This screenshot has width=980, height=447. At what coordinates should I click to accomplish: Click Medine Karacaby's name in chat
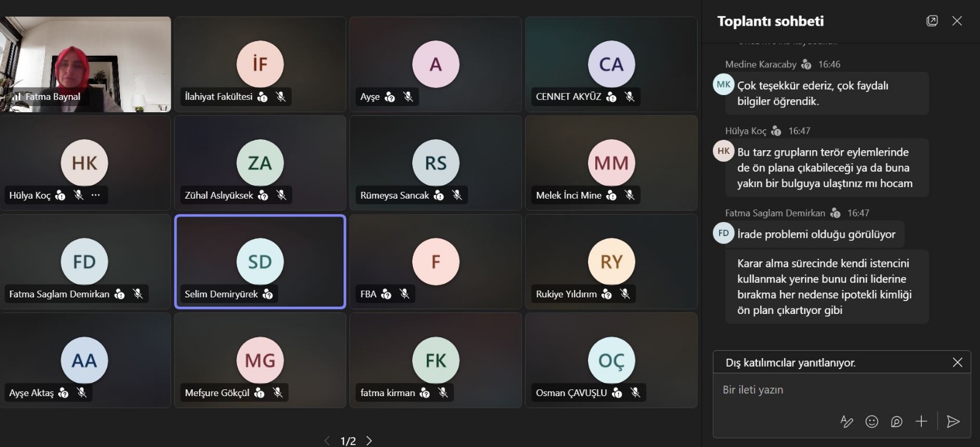[761, 64]
